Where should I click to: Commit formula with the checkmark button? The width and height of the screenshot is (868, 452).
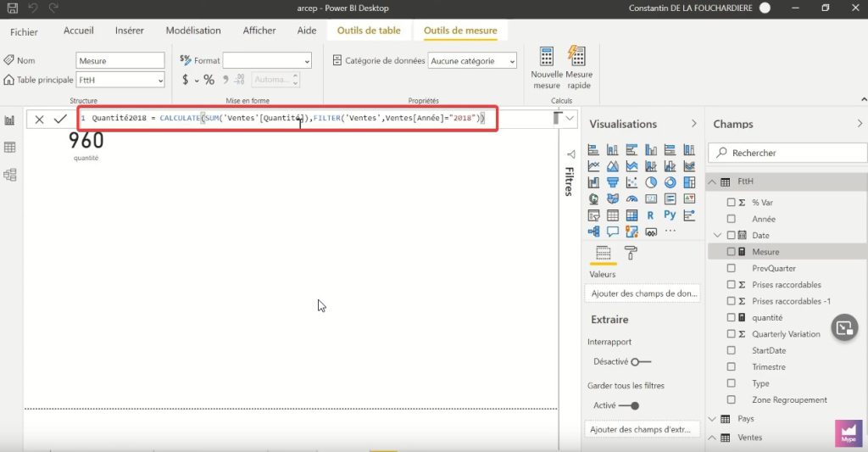(60, 119)
